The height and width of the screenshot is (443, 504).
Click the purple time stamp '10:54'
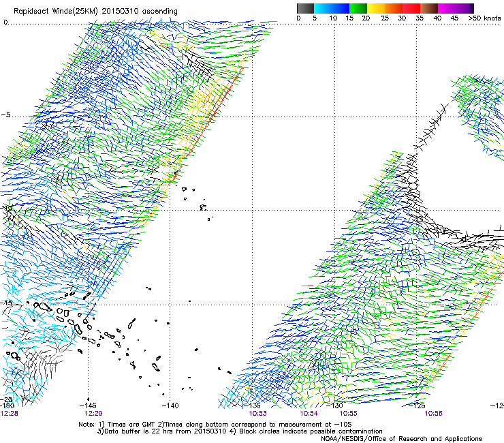[x=309, y=414]
